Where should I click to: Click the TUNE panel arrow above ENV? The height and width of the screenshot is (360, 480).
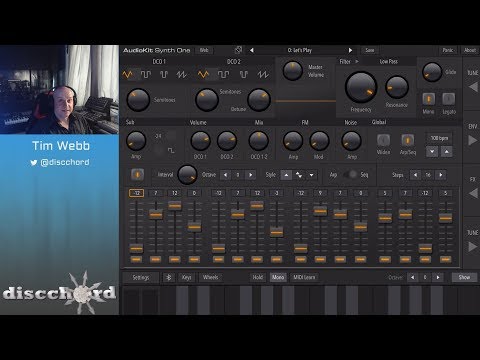[473, 87]
